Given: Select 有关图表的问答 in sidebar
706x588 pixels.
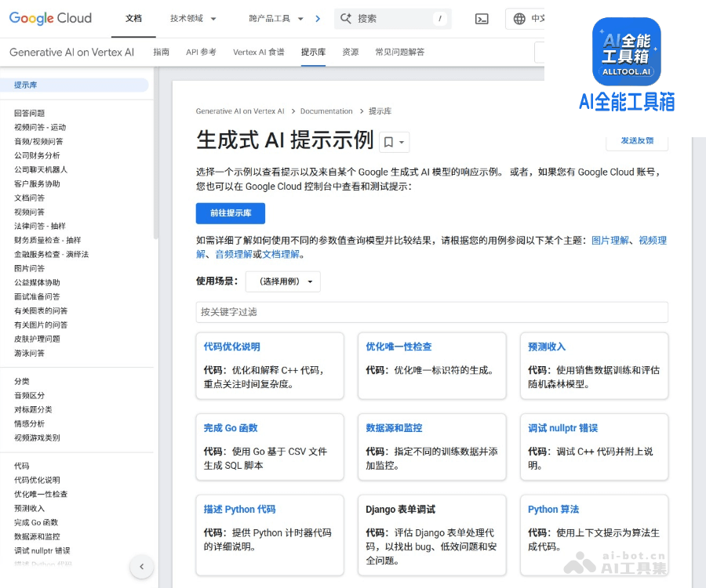Looking at the screenshot, I should [x=41, y=311].
